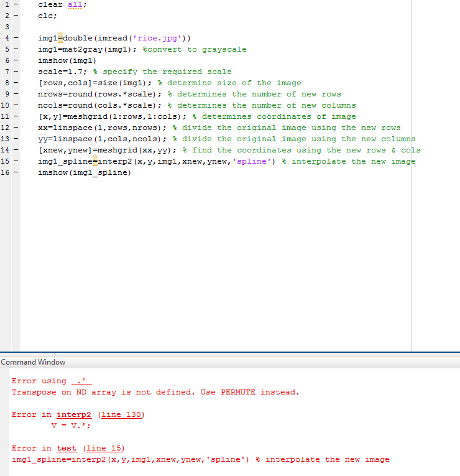Click 'imshow(img1_spline)' on line 16
Screen dimensions: 460x476
click(x=85, y=173)
